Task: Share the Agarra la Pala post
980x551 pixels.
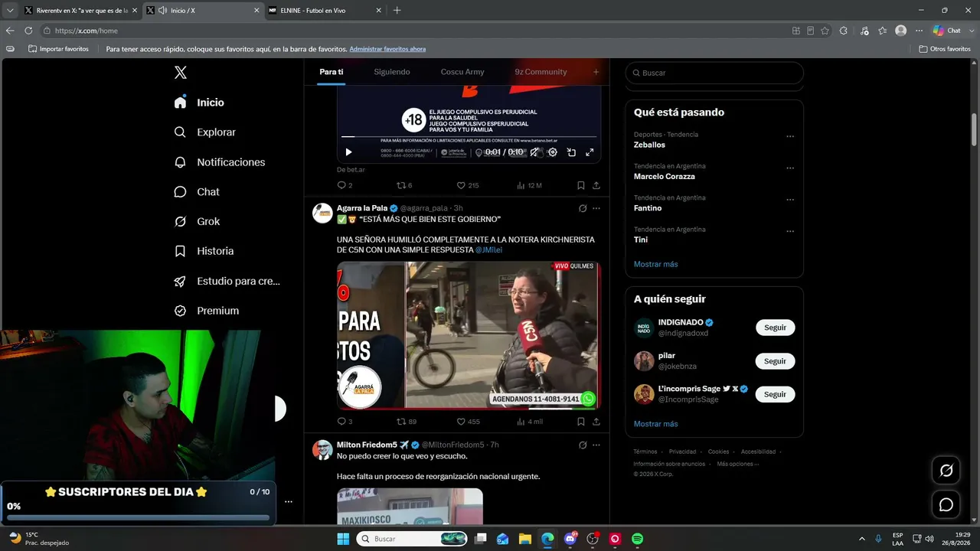Action: 596,422
